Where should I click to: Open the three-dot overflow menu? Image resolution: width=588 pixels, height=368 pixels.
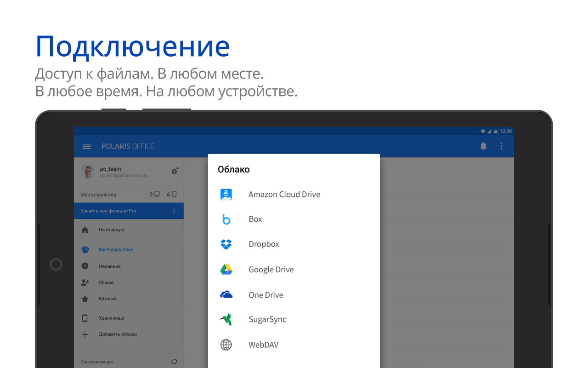501,146
